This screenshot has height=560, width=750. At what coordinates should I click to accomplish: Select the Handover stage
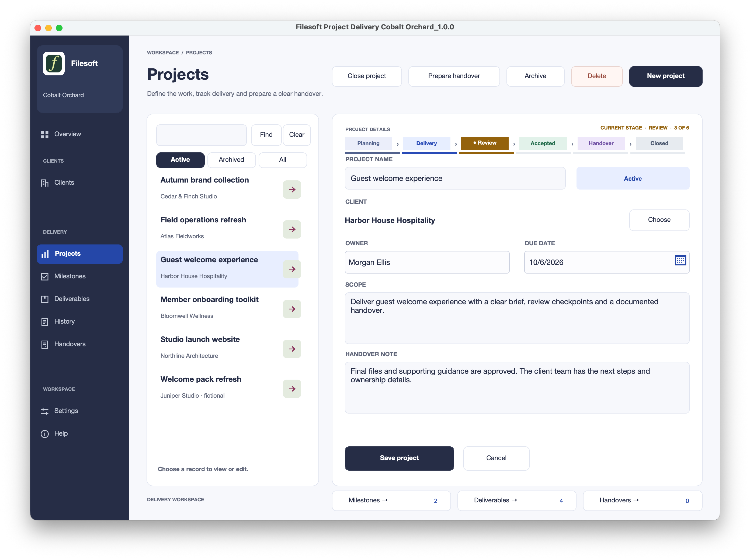[x=601, y=143]
